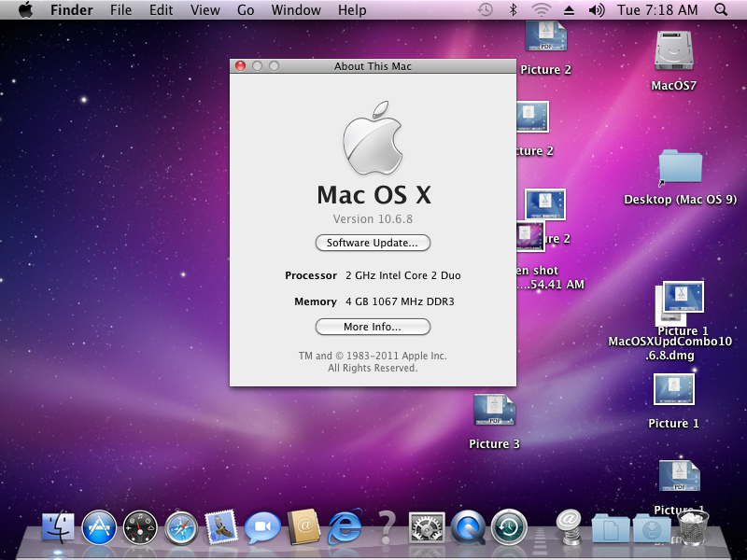Viewport: 747px width, 560px height.
Task: Open the Window menu
Action: (x=296, y=10)
